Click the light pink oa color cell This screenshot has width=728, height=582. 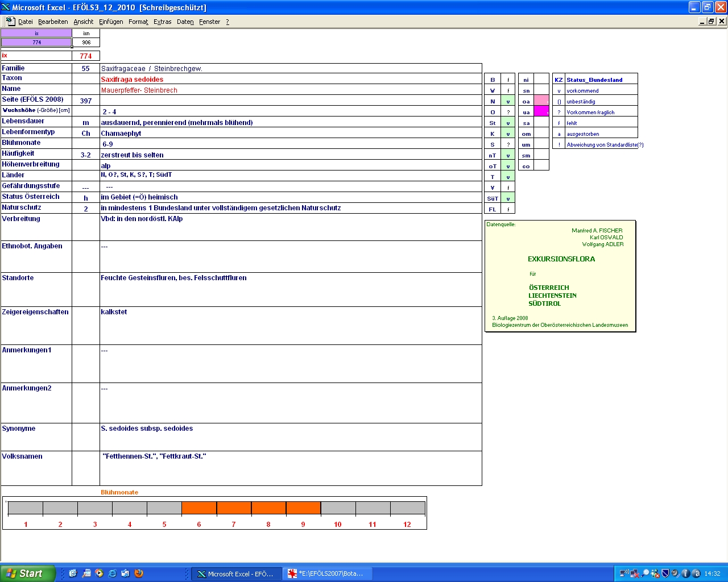pyautogui.click(x=541, y=101)
